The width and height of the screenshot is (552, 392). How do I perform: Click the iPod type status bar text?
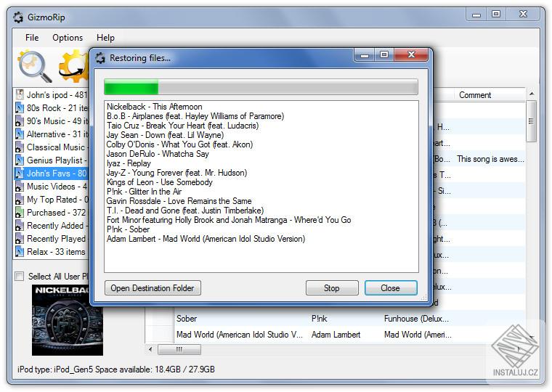click(x=115, y=369)
